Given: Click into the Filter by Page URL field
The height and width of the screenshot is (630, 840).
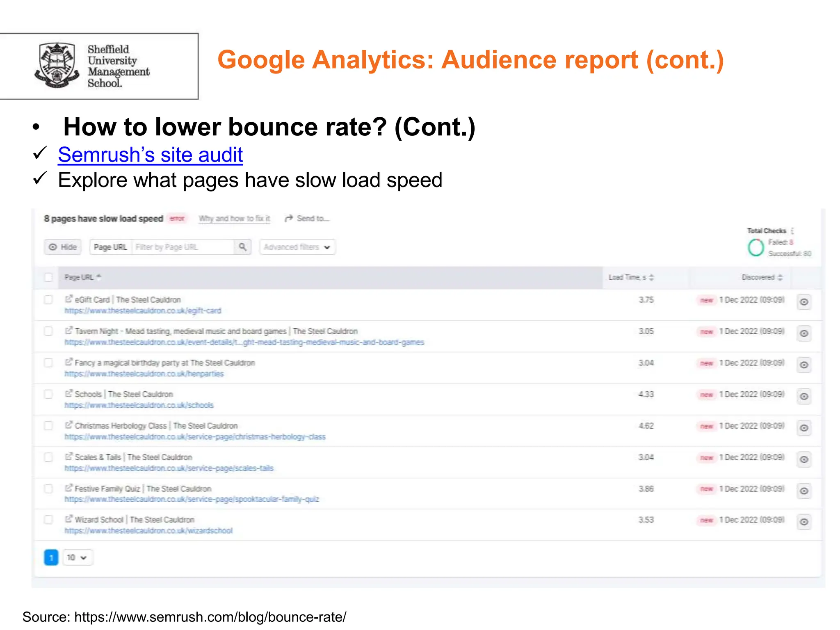Looking at the screenshot, I should pos(183,247).
